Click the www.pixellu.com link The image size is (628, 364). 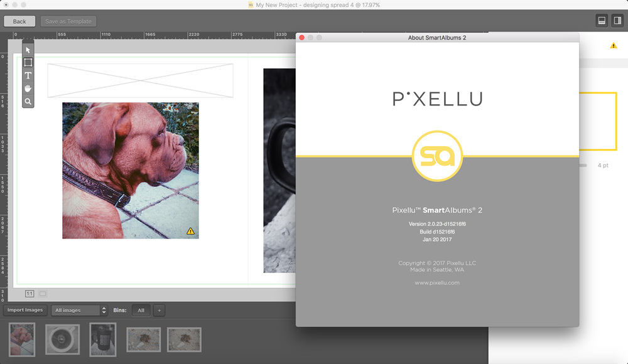437,282
